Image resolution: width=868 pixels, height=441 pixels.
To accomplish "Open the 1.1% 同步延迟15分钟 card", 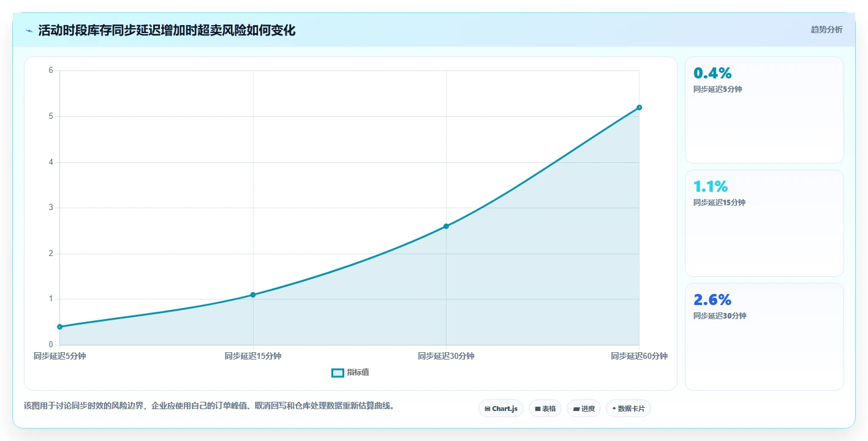I will coord(764,223).
